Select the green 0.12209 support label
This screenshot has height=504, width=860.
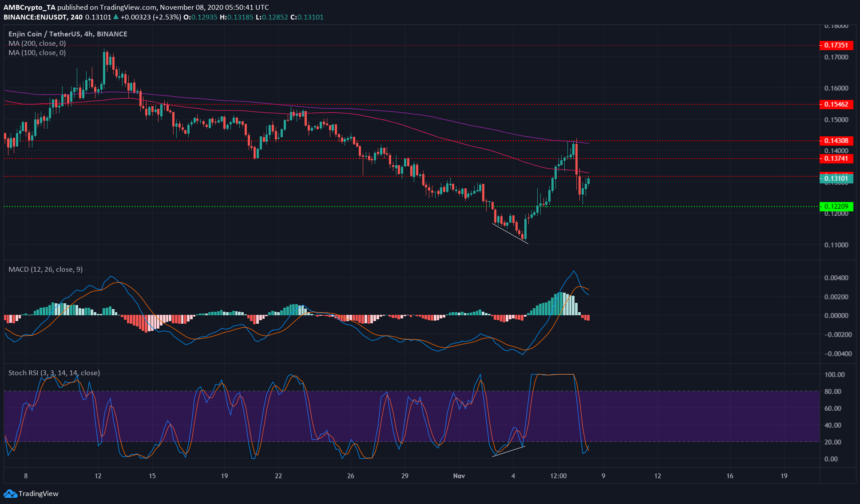pos(836,206)
